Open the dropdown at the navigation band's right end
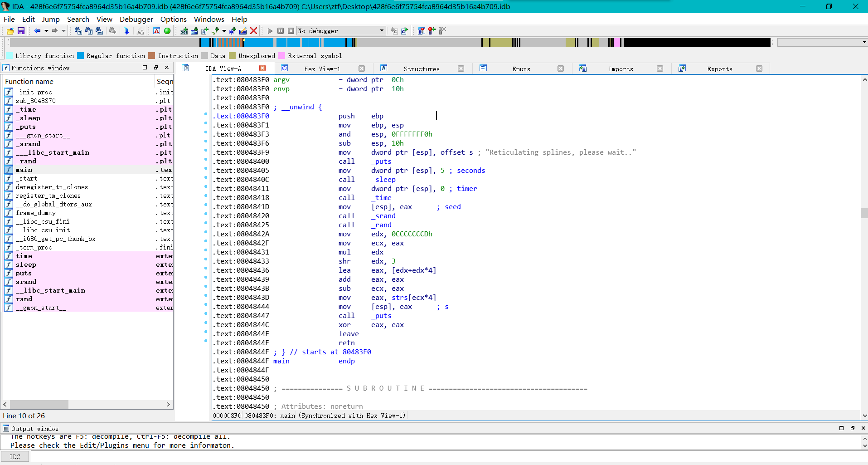The image size is (868, 465). 864,42
